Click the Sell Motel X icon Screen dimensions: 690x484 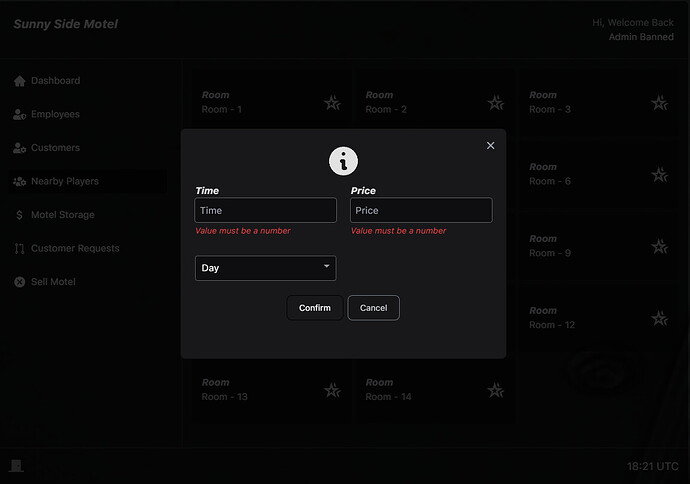pyautogui.click(x=19, y=282)
